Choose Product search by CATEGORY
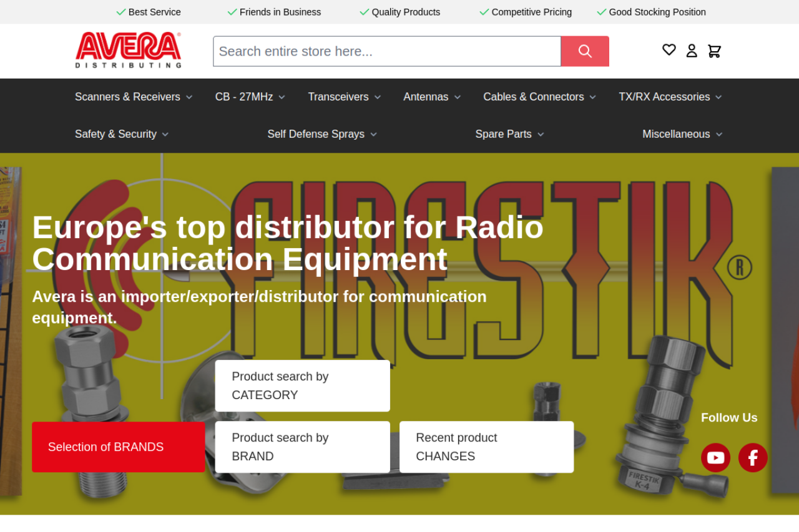Screen dimensions: 799x532 click(x=302, y=386)
